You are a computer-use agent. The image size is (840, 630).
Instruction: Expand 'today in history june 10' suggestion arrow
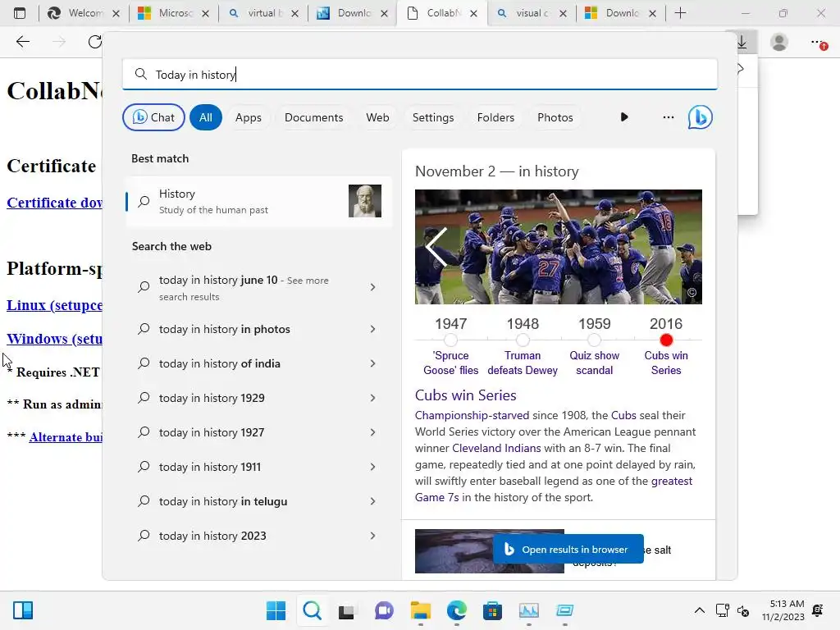pyautogui.click(x=373, y=288)
